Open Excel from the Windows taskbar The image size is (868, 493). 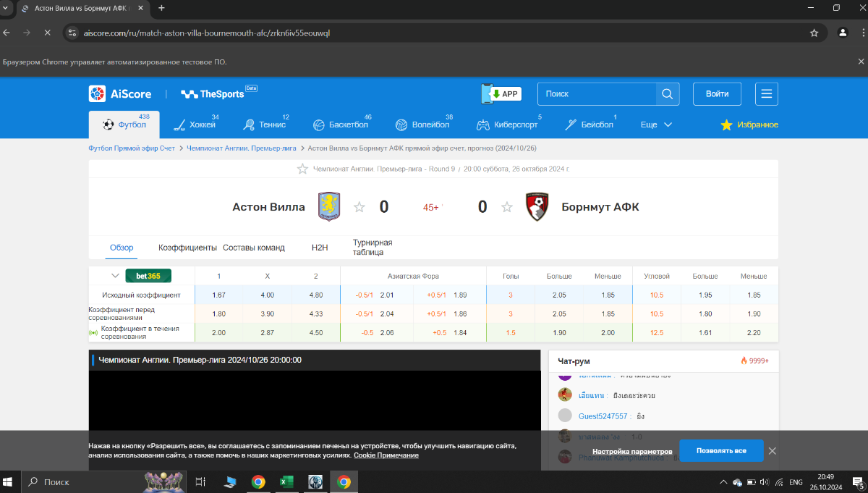tap(286, 482)
